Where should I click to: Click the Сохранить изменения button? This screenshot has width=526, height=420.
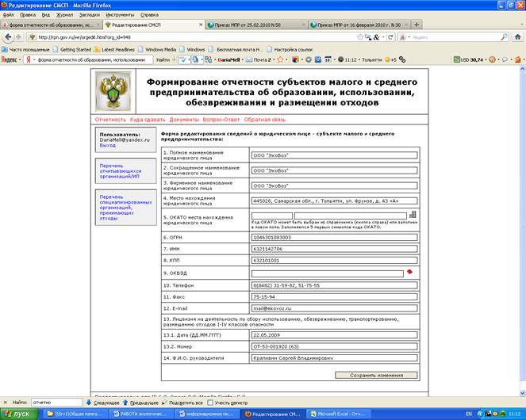[x=376, y=376]
